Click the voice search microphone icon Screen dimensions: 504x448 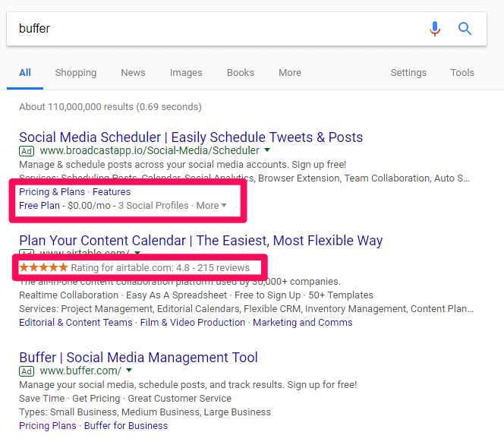click(x=434, y=29)
